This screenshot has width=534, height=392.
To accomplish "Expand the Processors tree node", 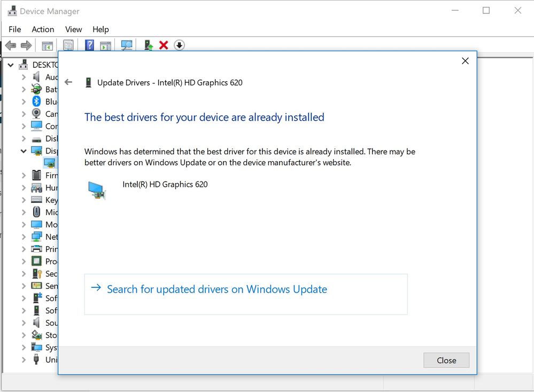I will click(x=24, y=261).
